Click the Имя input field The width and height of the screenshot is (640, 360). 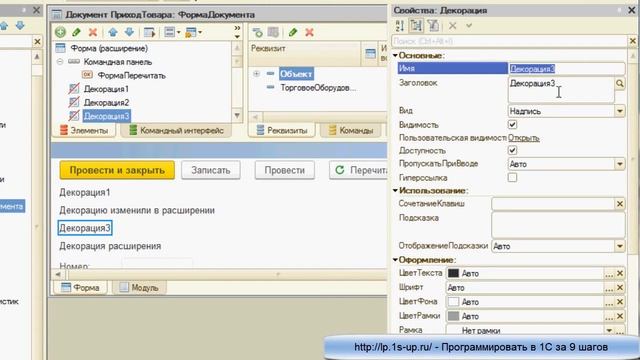click(567, 69)
